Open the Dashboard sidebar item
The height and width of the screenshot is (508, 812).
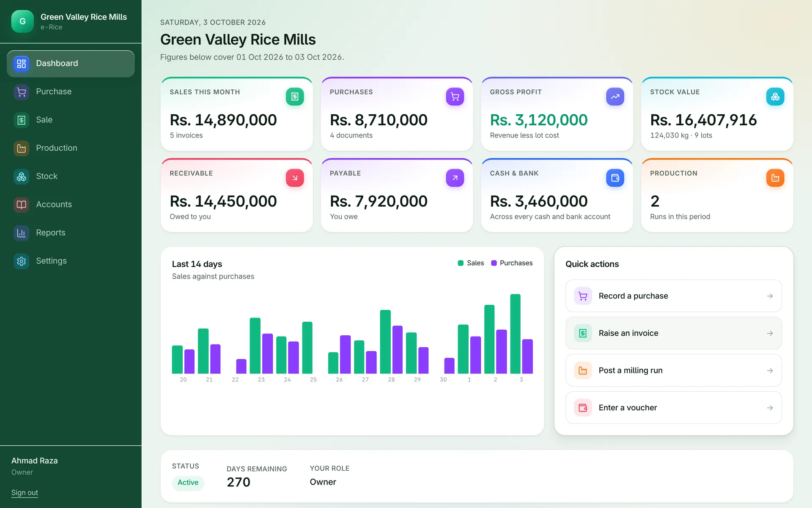click(x=71, y=63)
